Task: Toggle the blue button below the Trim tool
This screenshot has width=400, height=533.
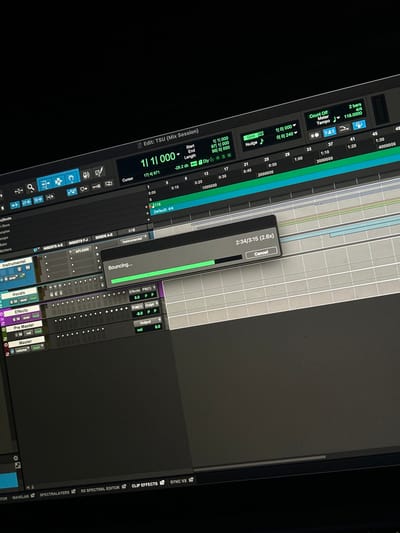Action: tap(72, 192)
